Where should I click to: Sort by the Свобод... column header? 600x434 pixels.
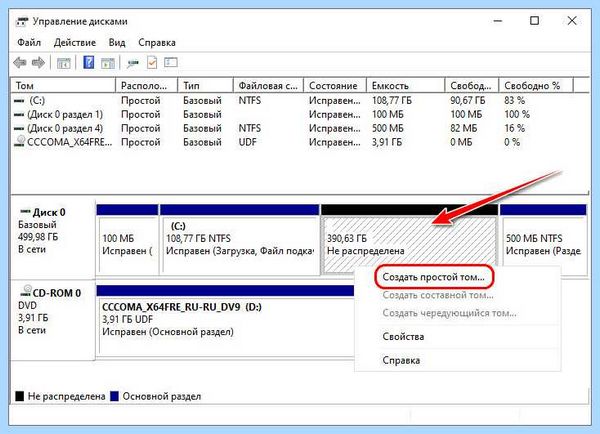[472, 85]
